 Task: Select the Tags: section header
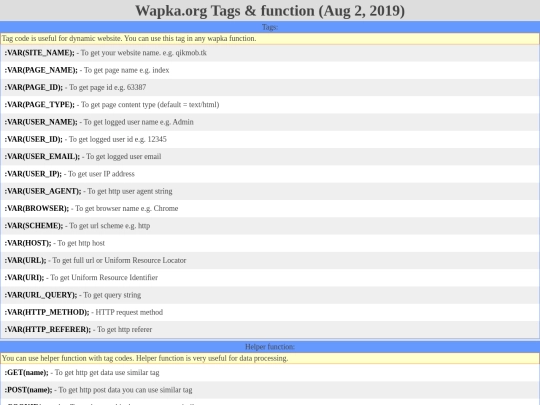pyautogui.click(x=270, y=27)
